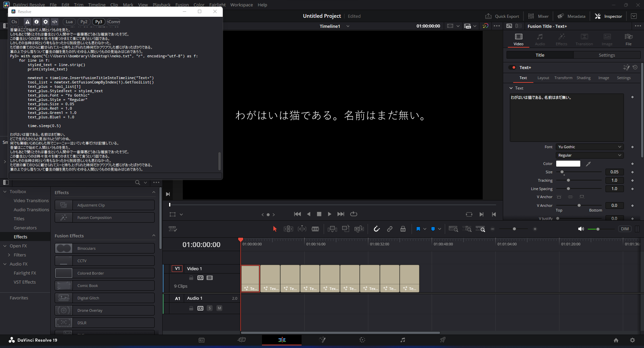The width and height of the screenshot is (644, 348).
Task: Click the white Color swatch
Action: (568, 164)
